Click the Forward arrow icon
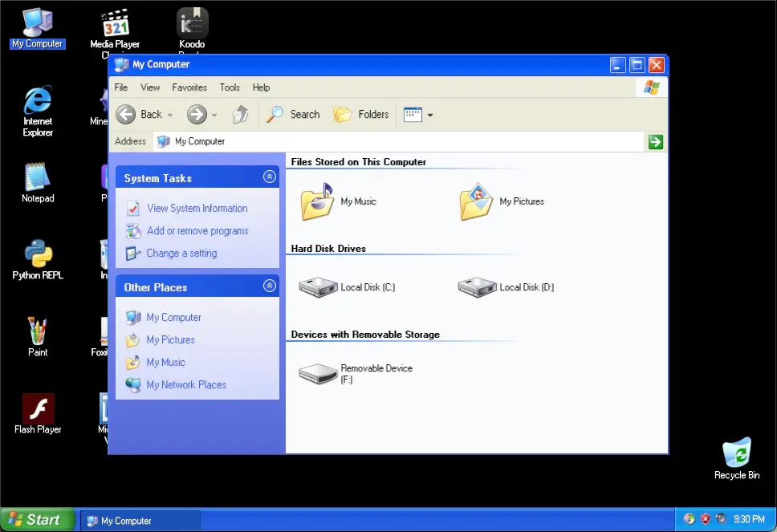Screen dimensions: 777x532 click(197, 115)
